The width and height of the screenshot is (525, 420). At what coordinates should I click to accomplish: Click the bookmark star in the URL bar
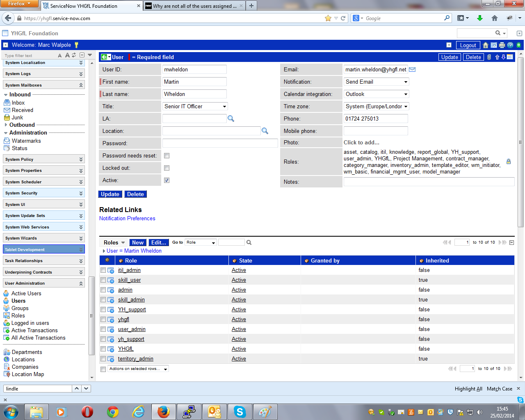point(328,18)
